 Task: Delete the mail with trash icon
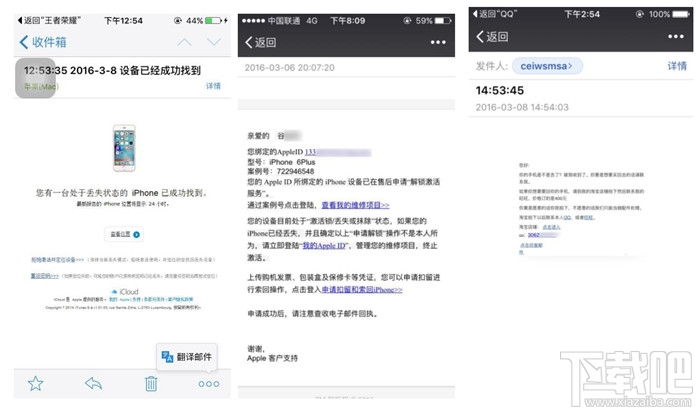click(151, 383)
